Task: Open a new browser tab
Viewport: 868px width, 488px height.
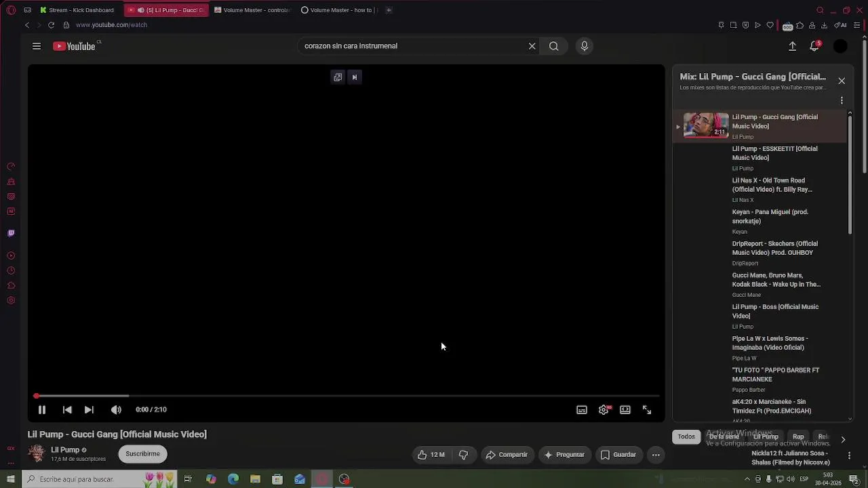Action: tap(389, 10)
